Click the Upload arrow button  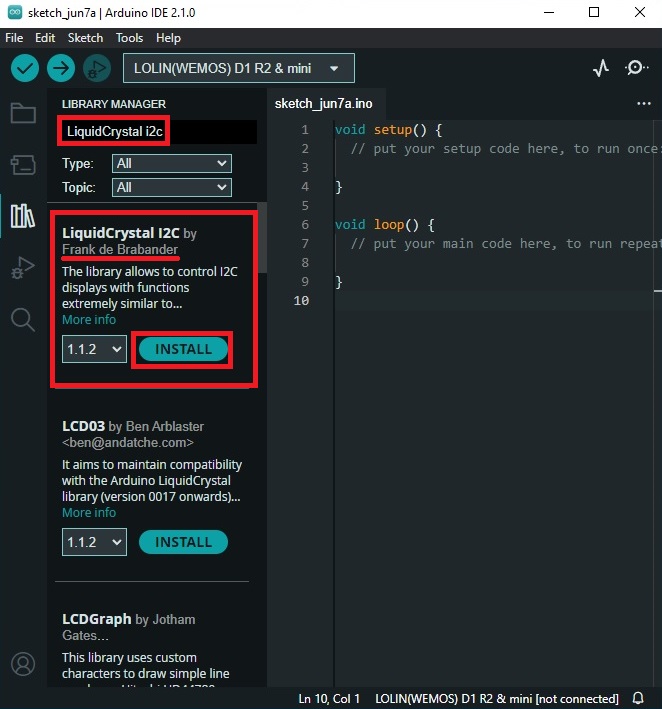click(x=61, y=68)
